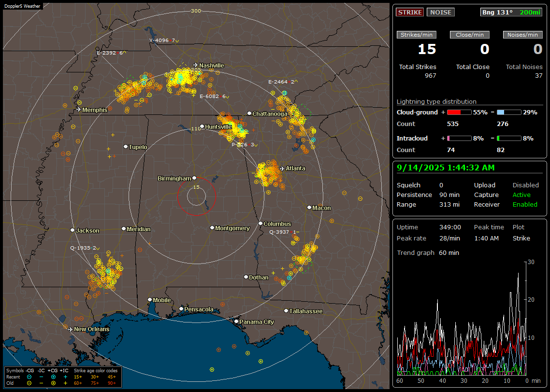Click the positive cloud-ground 55% bar
550x392 pixels.
pos(459,112)
